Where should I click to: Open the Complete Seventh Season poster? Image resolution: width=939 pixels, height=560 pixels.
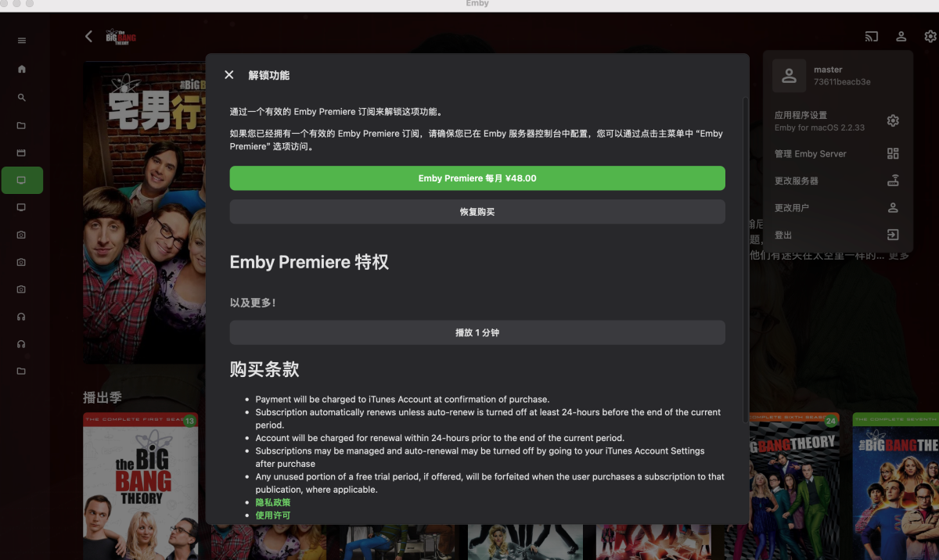pos(895,486)
